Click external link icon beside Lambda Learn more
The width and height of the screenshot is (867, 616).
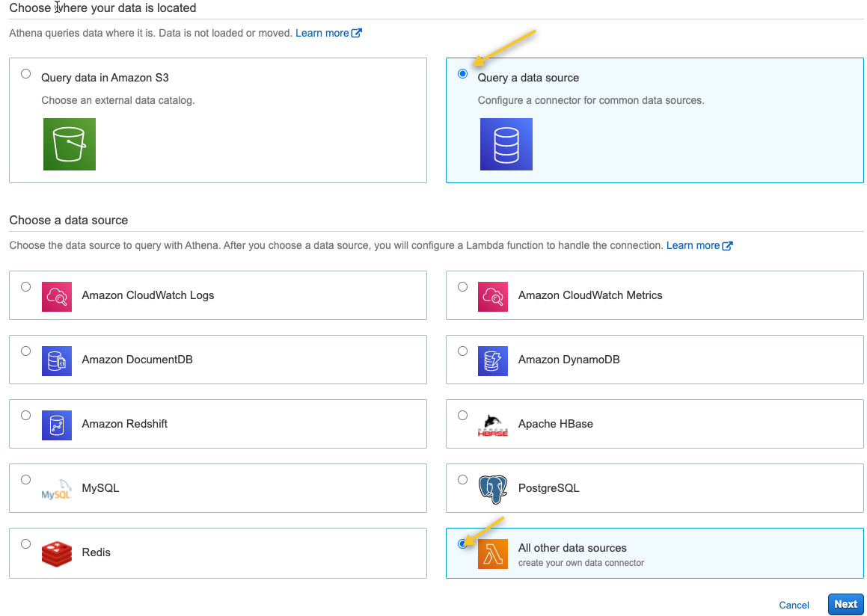pyautogui.click(x=728, y=245)
